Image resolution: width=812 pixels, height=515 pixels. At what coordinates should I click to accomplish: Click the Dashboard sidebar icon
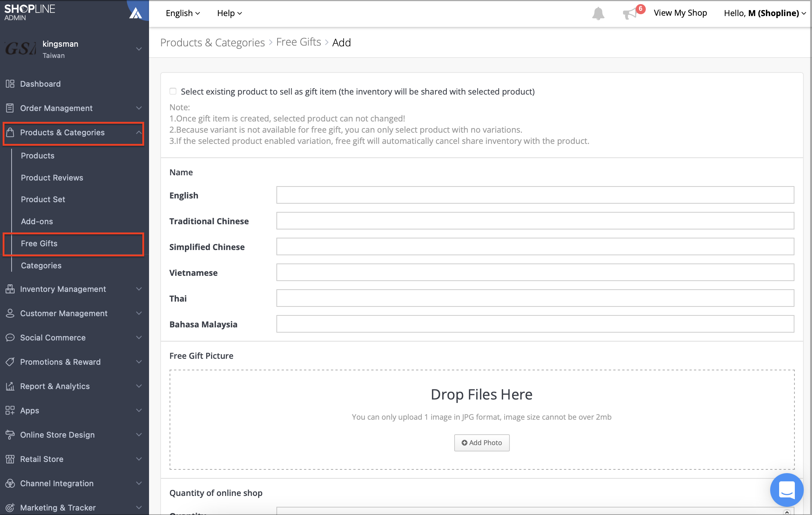pos(10,84)
